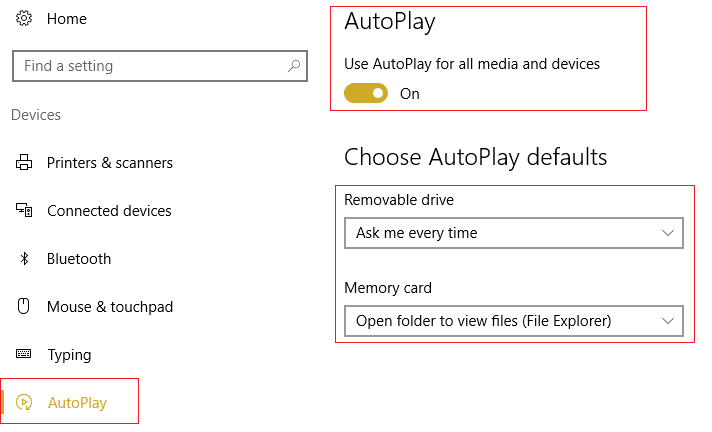
Task: Expand chevron on Open folder to view files
Action: tap(668, 321)
